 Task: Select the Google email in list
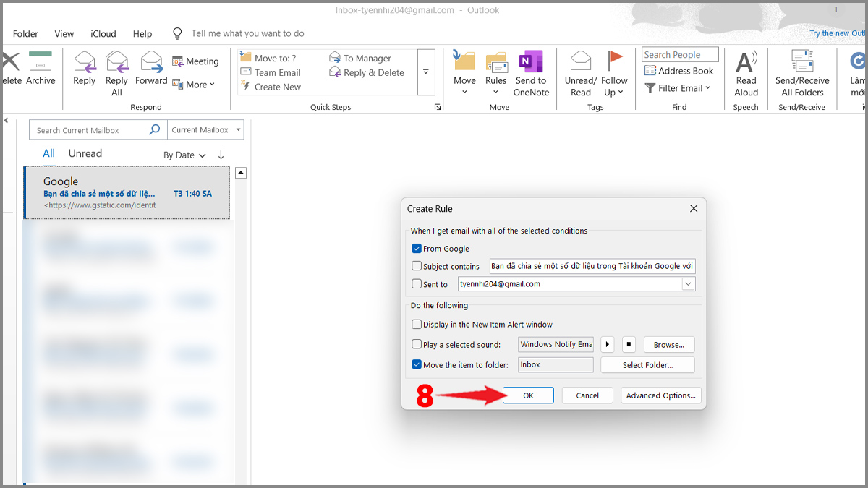pyautogui.click(x=127, y=193)
